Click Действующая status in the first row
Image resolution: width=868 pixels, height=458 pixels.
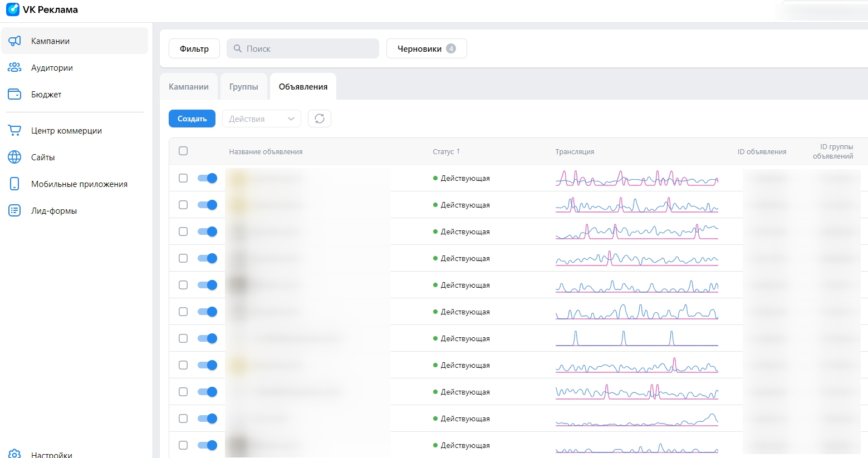462,178
